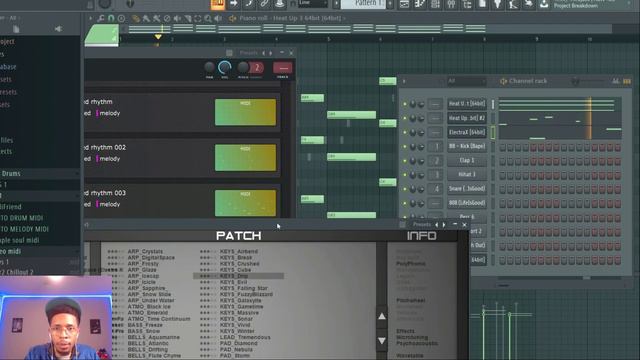
Task: Select the Paint brush tool in Piano roll
Action: tap(146, 18)
